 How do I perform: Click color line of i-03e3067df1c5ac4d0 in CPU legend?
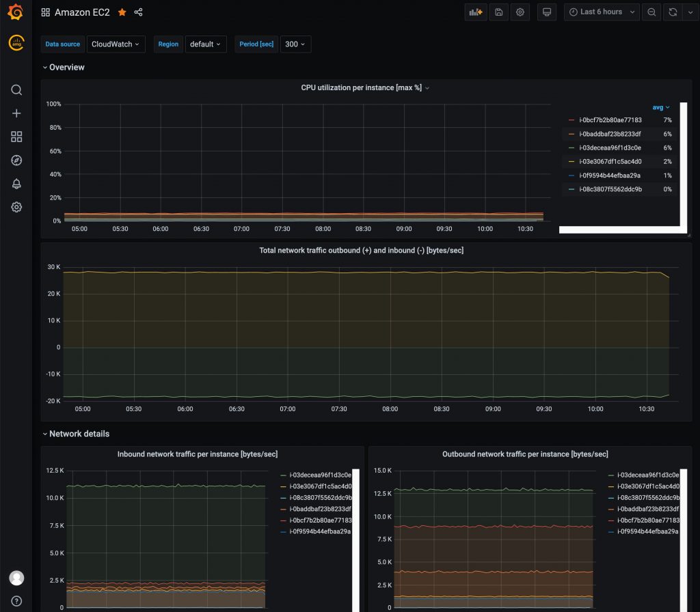pos(571,161)
